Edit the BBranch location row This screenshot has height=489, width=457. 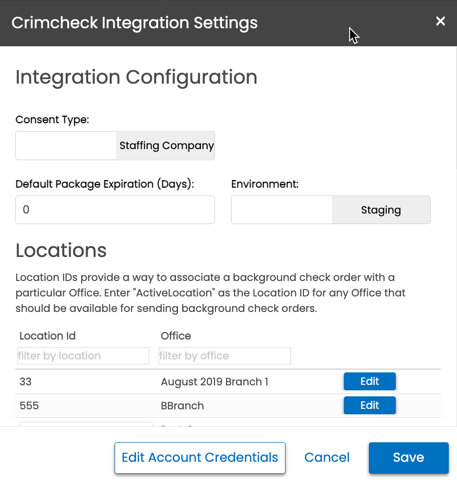point(370,405)
